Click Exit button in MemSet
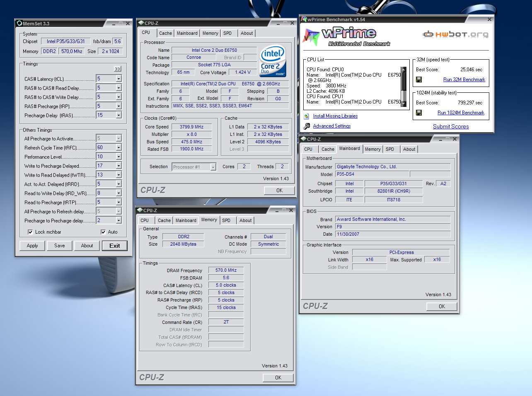532x396 pixels. pos(115,246)
